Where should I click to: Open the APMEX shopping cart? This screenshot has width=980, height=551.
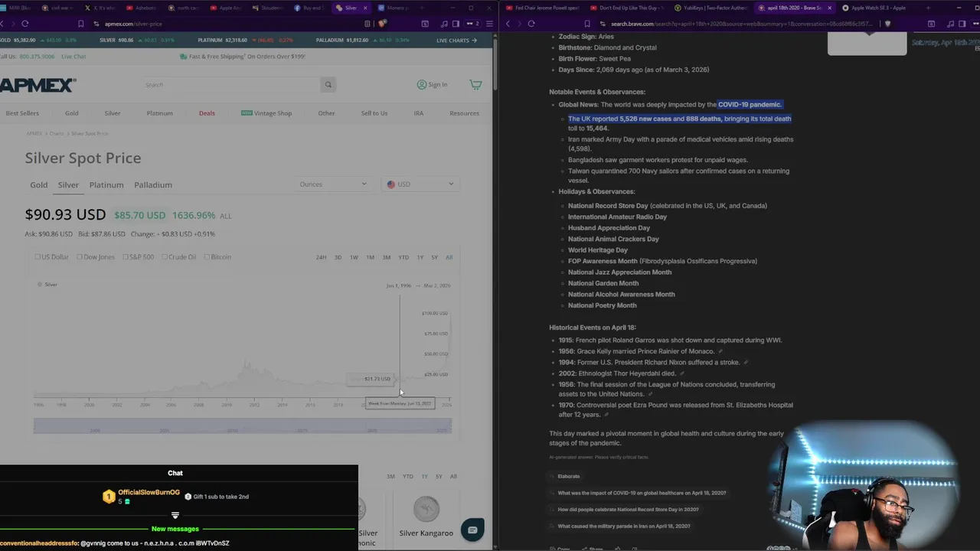pyautogui.click(x=475, y=85)
